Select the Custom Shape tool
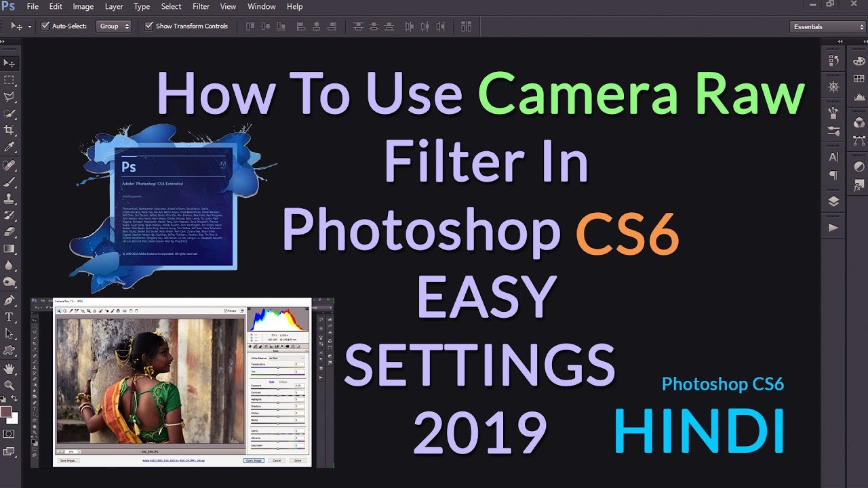Screen dimensions: 868x488 click(9, 350)
